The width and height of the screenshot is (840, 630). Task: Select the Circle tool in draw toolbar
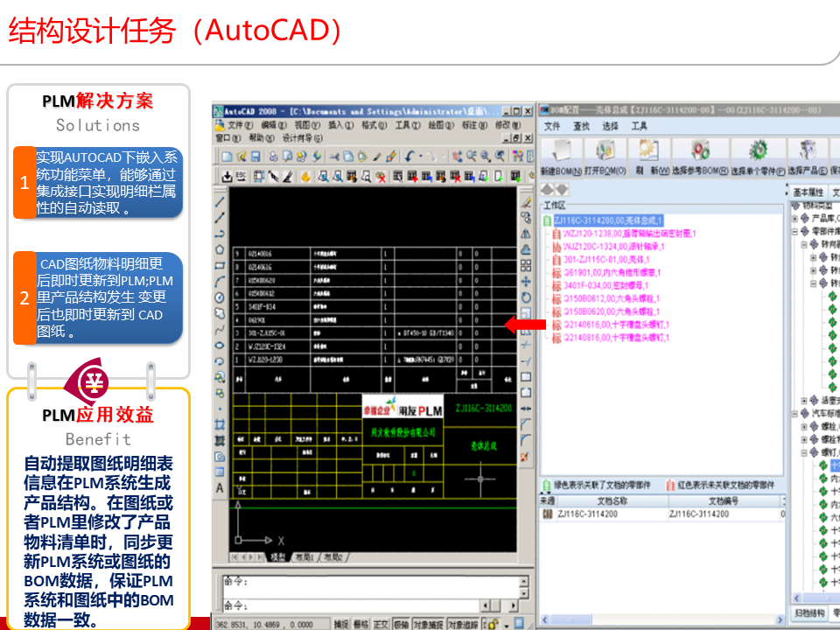point(220,297)
